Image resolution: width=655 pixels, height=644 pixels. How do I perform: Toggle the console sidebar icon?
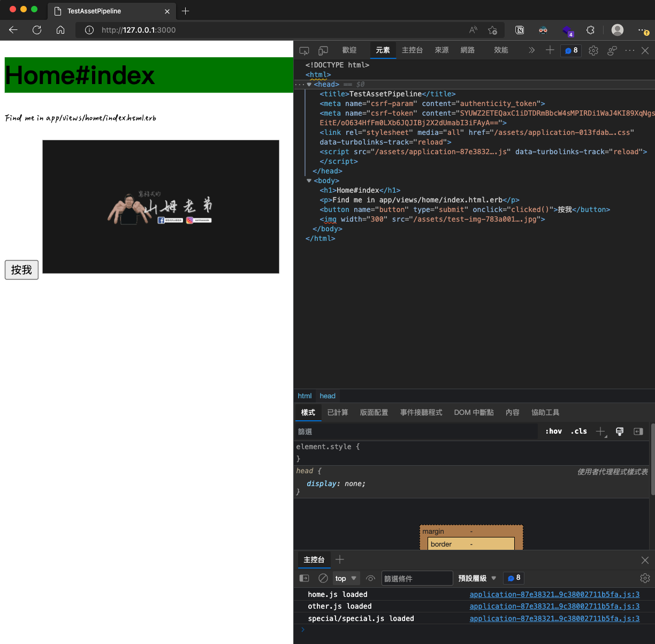[x=304, y=578]
